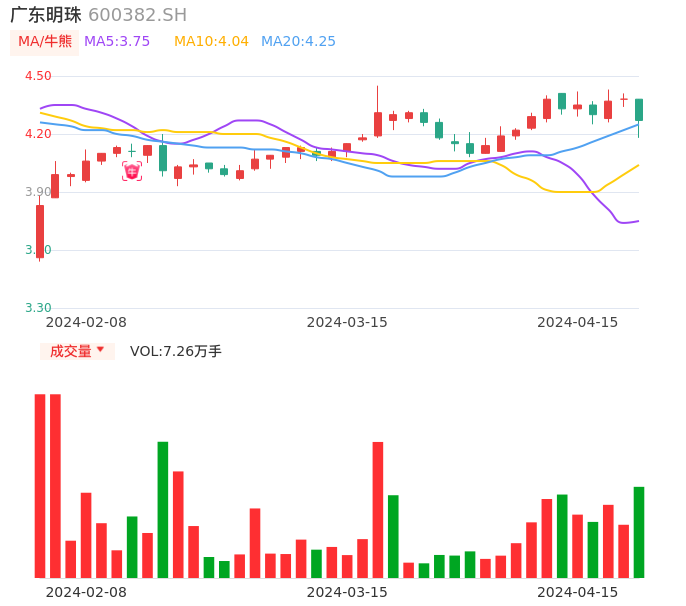
Task: Click 2024-03-15 date under volume chart
Action: (x=347, y=592)
